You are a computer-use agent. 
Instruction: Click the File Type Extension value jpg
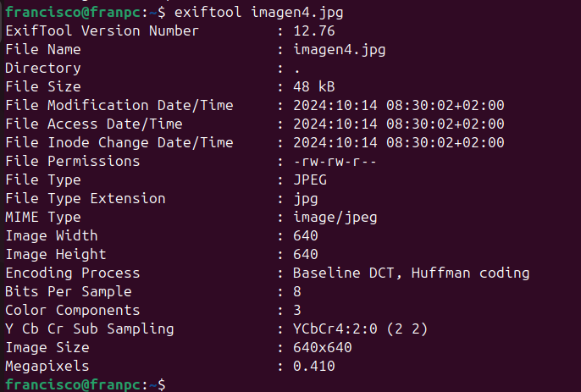coord(305,199)
